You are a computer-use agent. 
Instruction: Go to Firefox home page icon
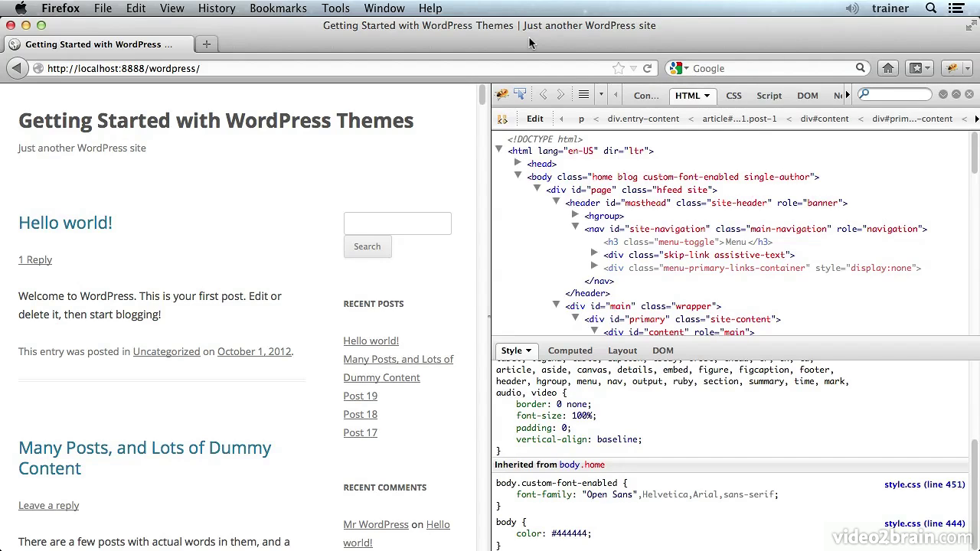[888, 68]
